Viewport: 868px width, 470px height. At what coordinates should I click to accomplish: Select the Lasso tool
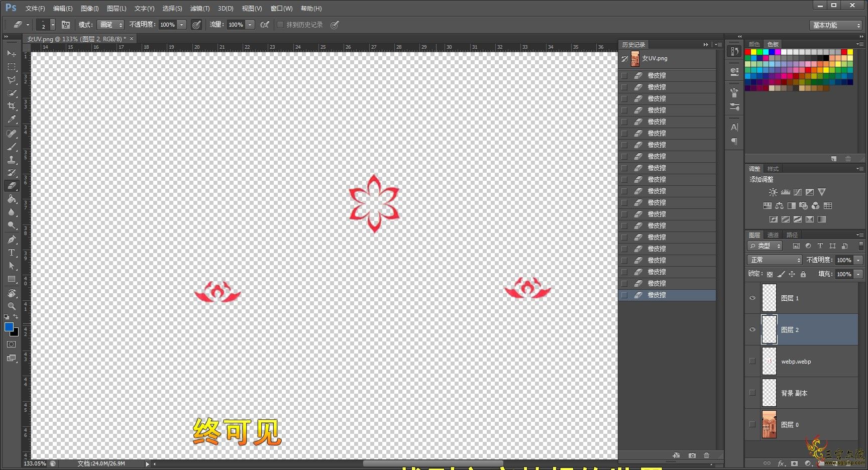pos(12,80)
